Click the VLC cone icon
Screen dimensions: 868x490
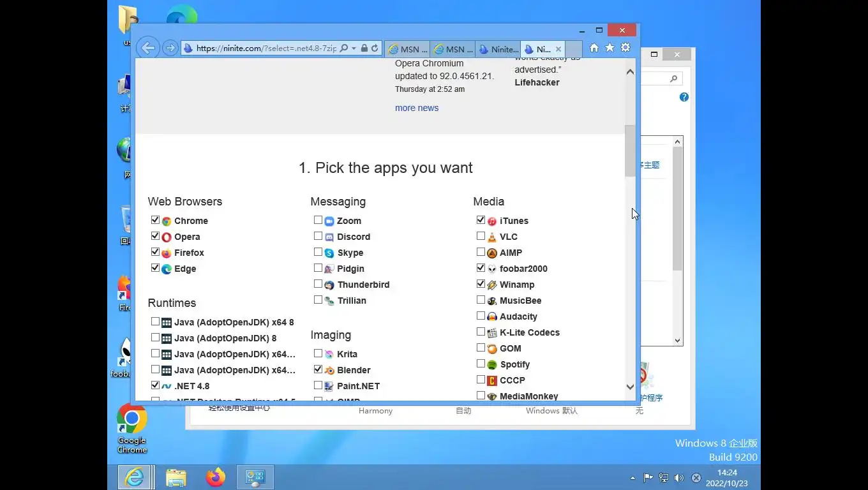[x=492, y=237]
